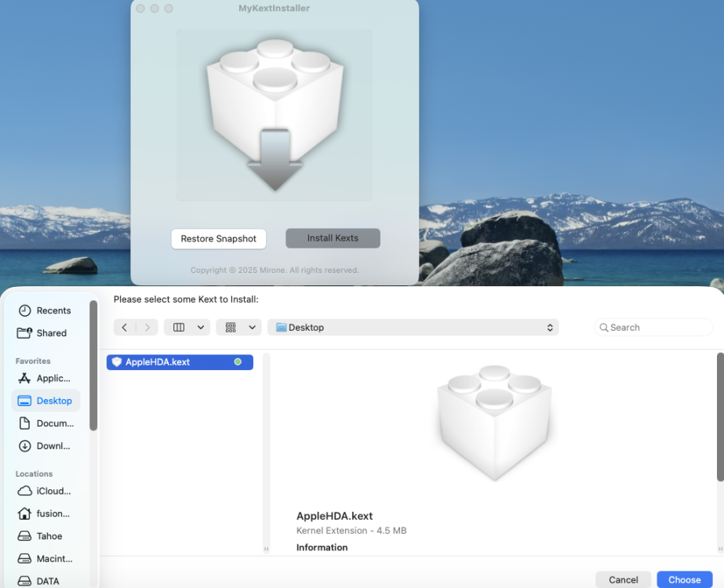Click the Install Kexts button
This screenshot has height=588, width=724.
(333, 238)
